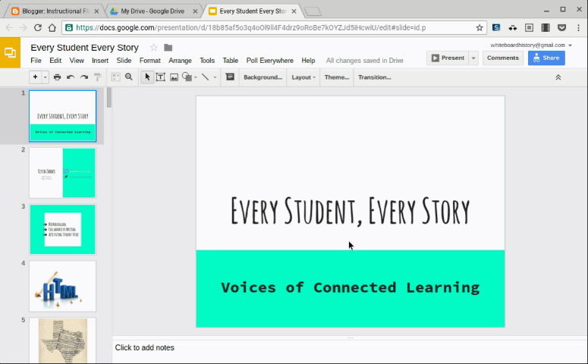Image resolution: width=588 pixels, height=364 pixels.
Task: Click the slide title Every Student, Every Story
Action: pyautogui.click(x=351, y=211)
